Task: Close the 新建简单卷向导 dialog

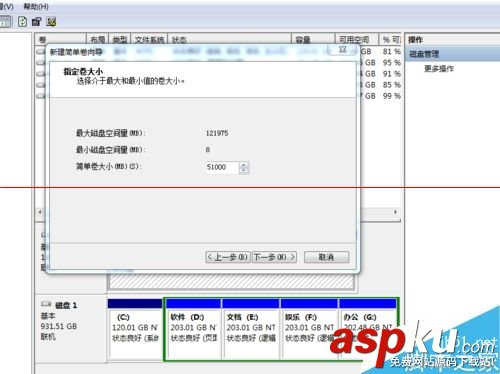Action: tap(342, 50)
